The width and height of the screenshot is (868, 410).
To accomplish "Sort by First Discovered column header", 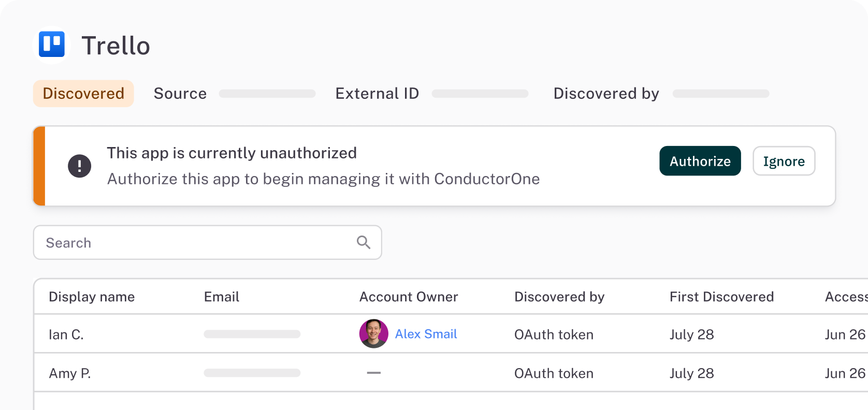I will (721, 297).
